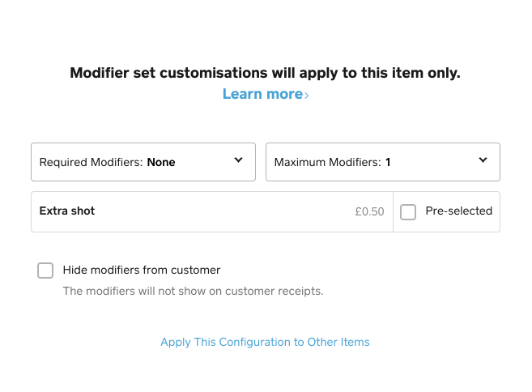Viewport: 532px width, 392px height.
Task: Click the Maximum Modifiers label text
Action: tap(328, 162)
